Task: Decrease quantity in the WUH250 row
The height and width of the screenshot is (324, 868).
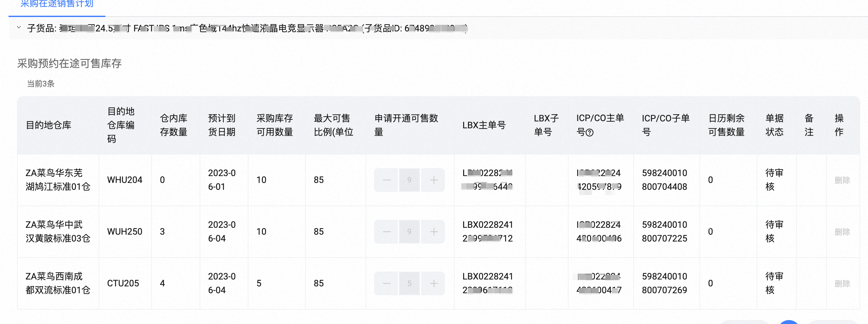Action: click(x=387, y=232)
